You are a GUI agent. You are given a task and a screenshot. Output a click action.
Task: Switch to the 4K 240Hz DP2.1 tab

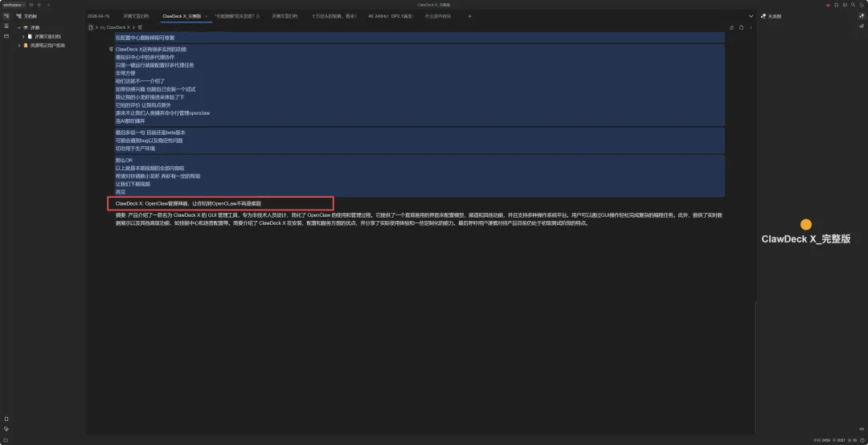[391, 16]
